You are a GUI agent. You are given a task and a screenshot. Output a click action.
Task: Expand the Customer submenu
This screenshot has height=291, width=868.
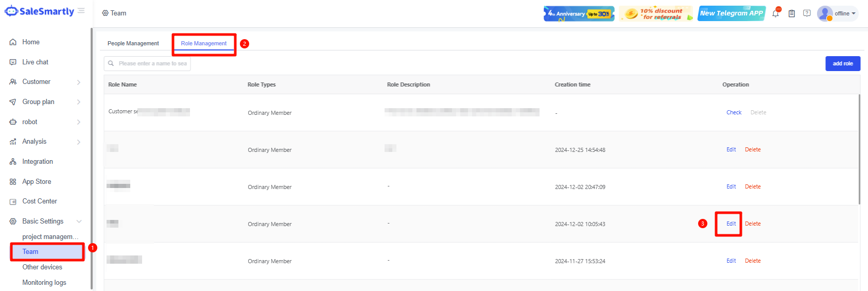click(x=79, y=82)
